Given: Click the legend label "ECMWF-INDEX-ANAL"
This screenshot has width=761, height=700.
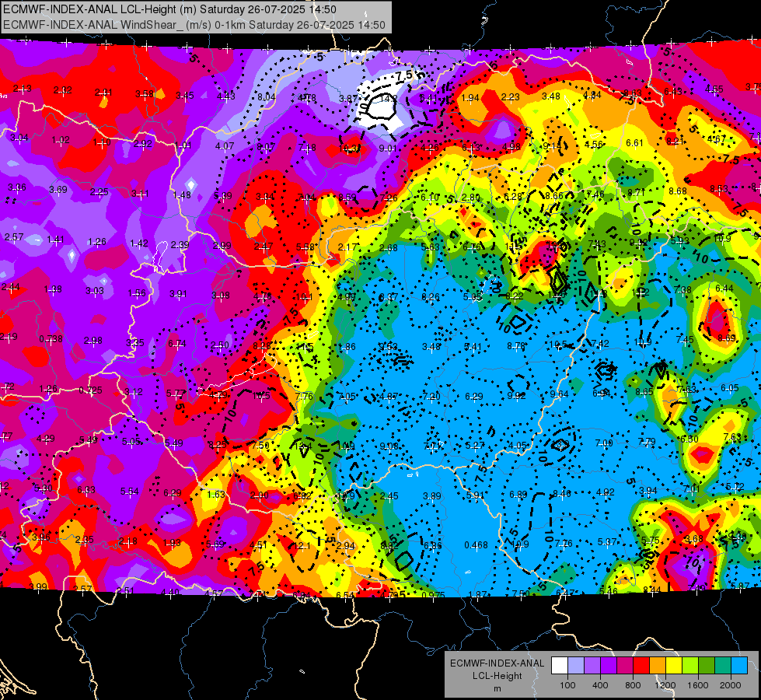Looking at the screenshot, I should click(x=497, y=663).
